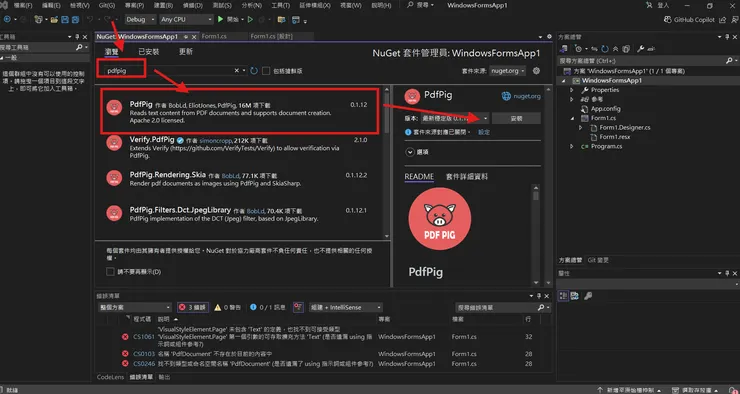The height and width of the screenshot is (394, 740).
Task: Switch to the Installed NuGet tab
Action: coord(149,52)
